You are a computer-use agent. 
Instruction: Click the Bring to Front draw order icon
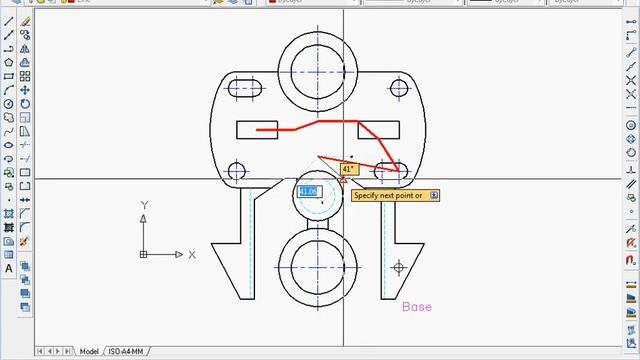tap(25, 266)
